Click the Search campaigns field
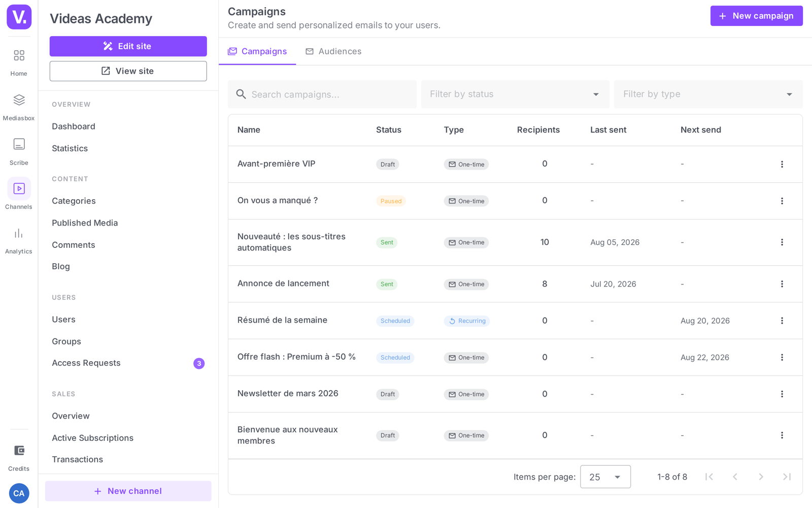812x508 pixels. tap(322, 94)
